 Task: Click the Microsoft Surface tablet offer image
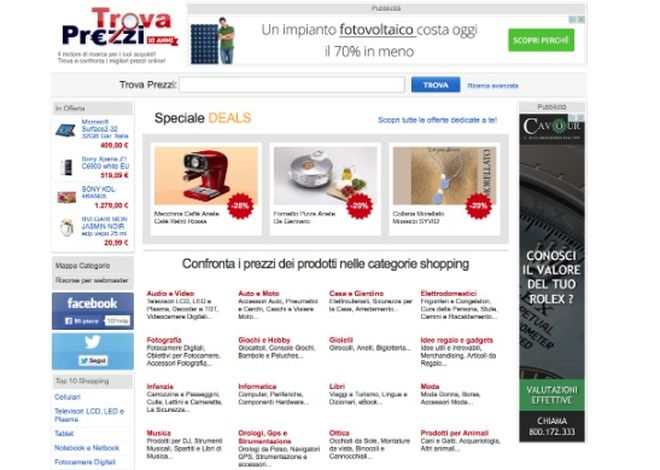pyautogui.click(x=66, y=130)
